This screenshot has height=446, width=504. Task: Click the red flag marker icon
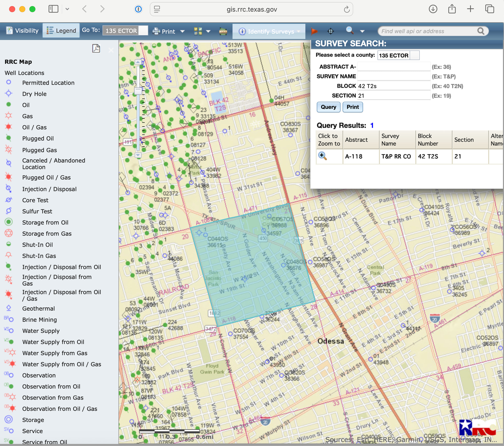(x=314, y=31)
